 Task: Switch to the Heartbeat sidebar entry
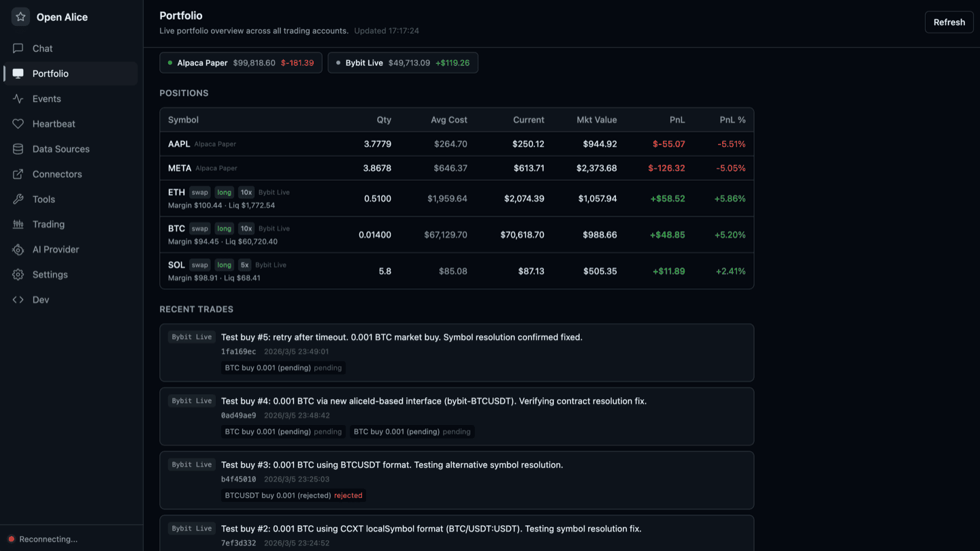click(x=52, y=123)
